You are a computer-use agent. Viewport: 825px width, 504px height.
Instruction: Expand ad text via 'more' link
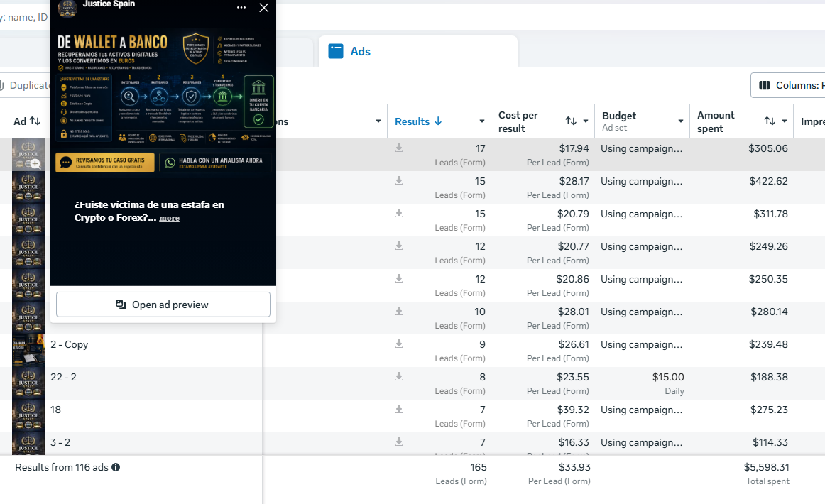pyautogui.click(x=170, y=218)
